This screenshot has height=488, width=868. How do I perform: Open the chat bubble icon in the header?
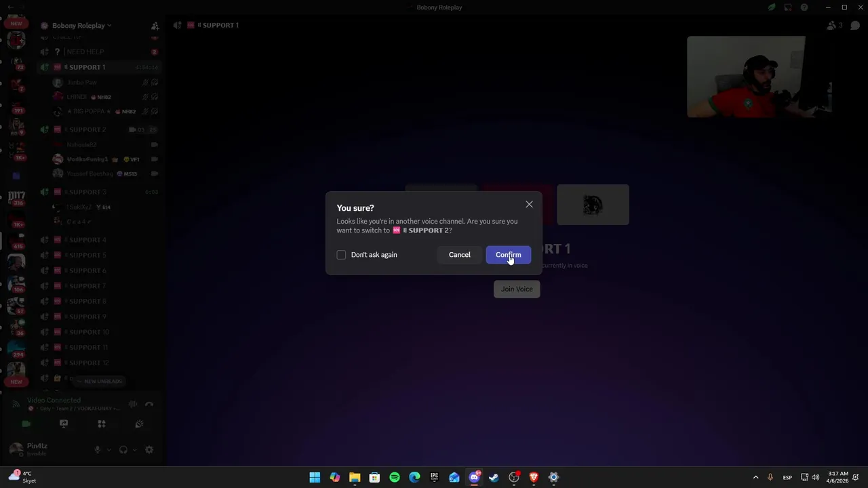855,26
